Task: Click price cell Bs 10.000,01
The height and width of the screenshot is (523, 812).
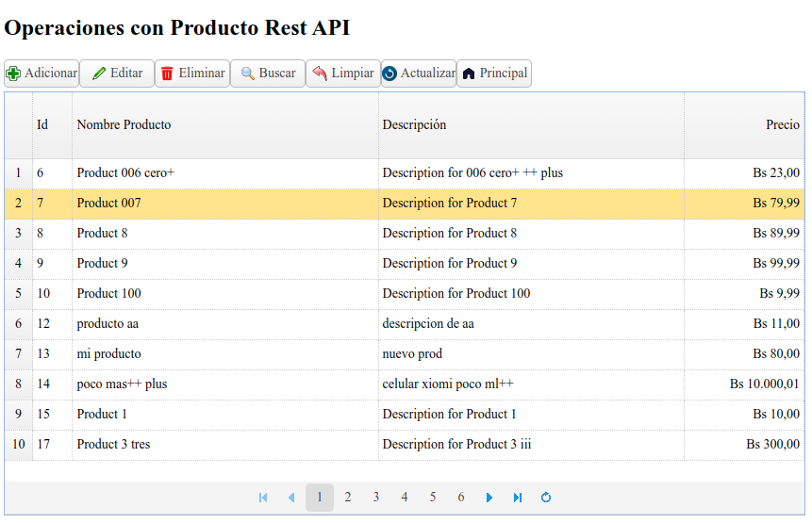Action: tap(744, 384)
